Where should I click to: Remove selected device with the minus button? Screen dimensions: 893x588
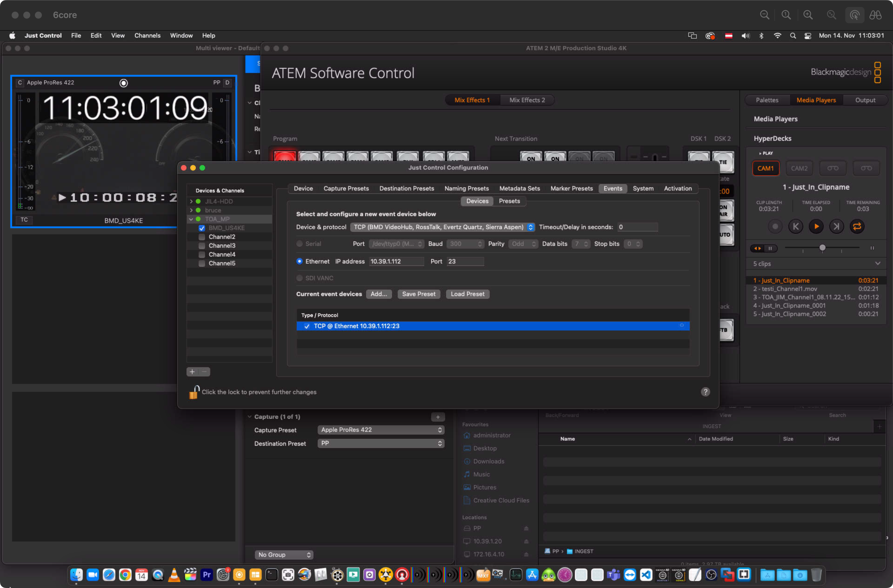pos(204,371)
